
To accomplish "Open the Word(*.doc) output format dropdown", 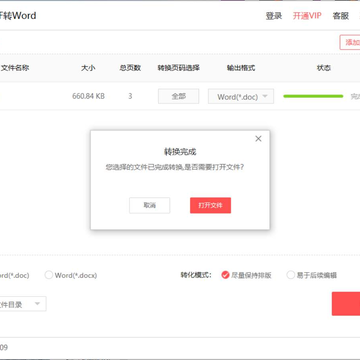I will tap(241, 96).
